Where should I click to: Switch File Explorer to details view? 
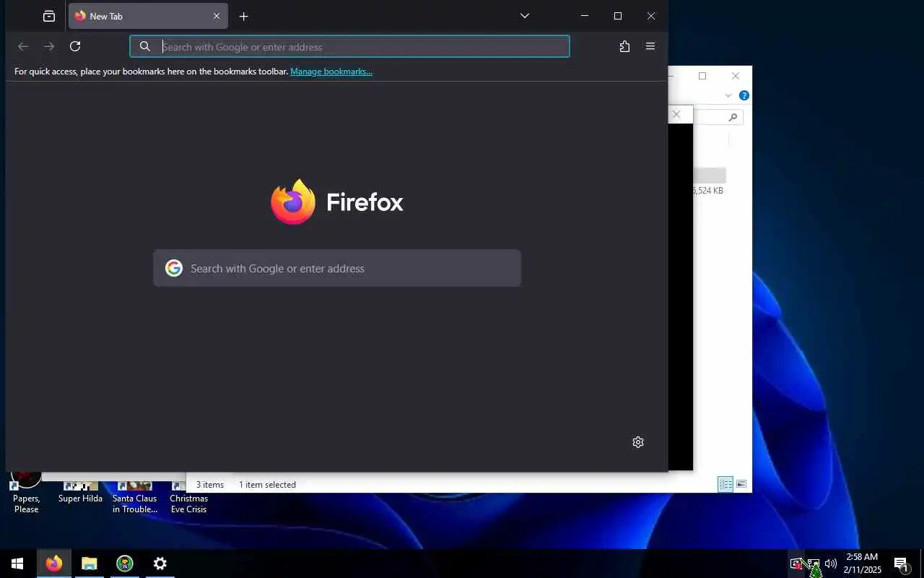click(725, 484)
